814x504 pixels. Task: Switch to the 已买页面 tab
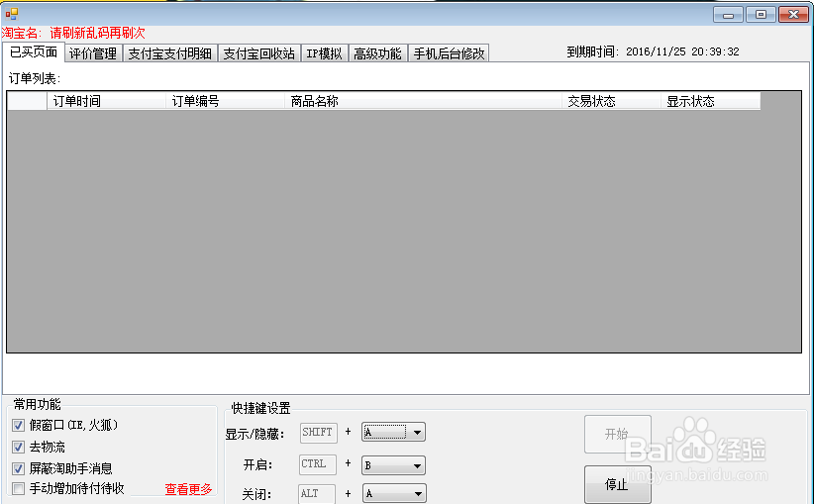click(34, 52)
